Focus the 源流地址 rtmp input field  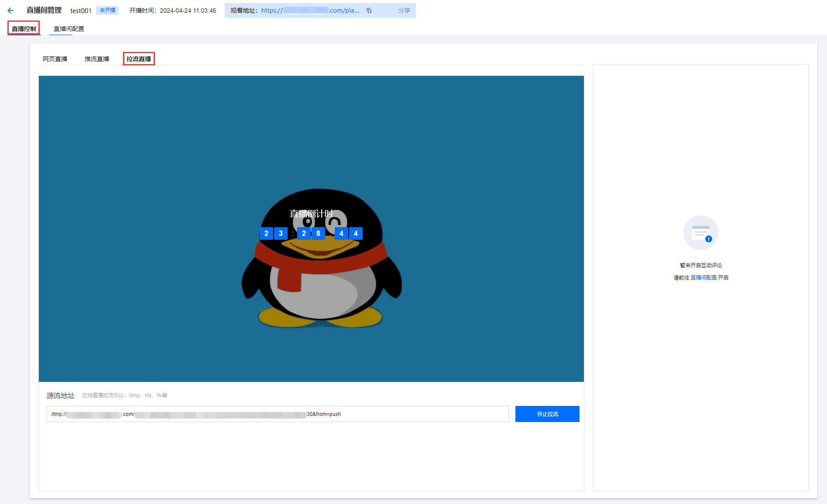click(278, 414)
